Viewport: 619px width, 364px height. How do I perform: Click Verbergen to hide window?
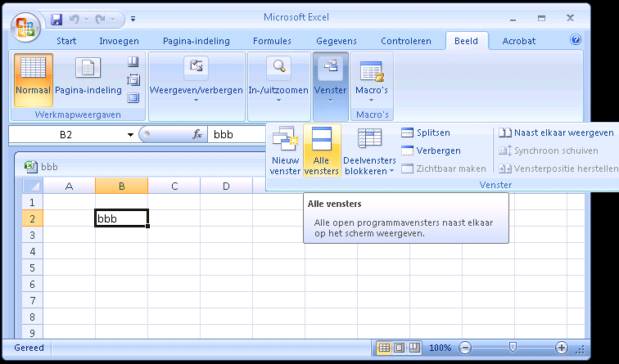click(x=431, y=151)
